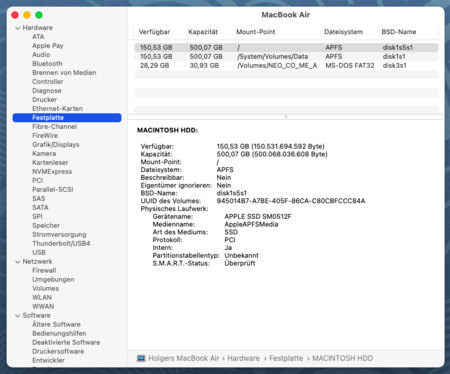Select Bedienungshilfen under Software
The width and height of the screenshot is (450, 374).
click(59, 334)
